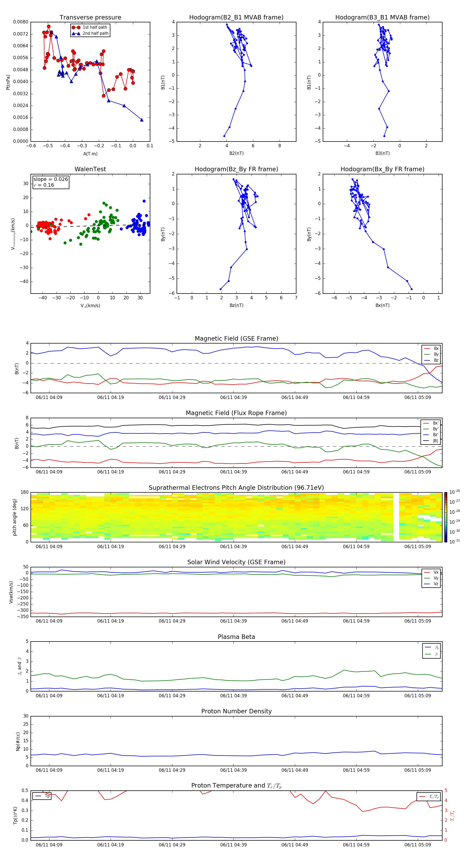Viewport: 473px width, 868px height.
Task: Click the 'Magnetic Field (Flux Rope Frame)' title
Action: 236,413
